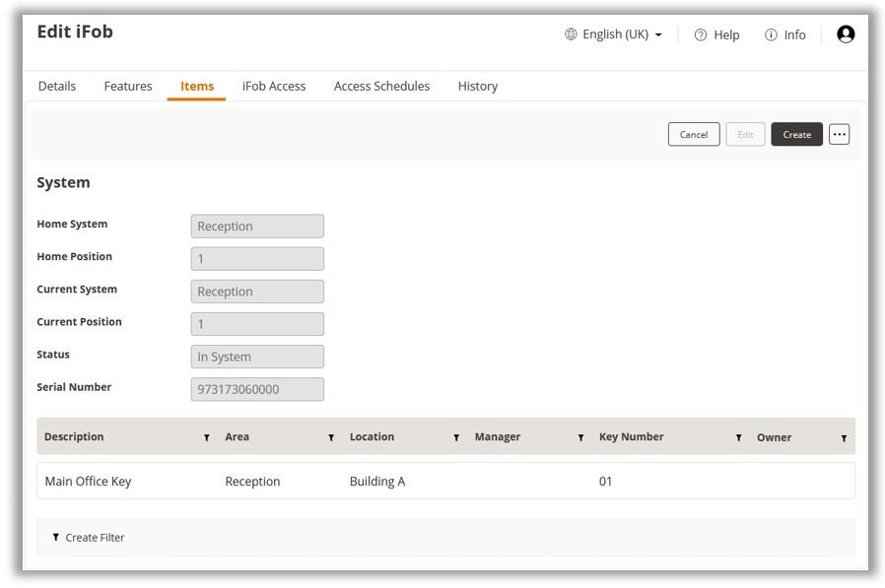Screen dimensions: 885x588
Task: Select the Main Office Key row
Action: pos(445,482)
